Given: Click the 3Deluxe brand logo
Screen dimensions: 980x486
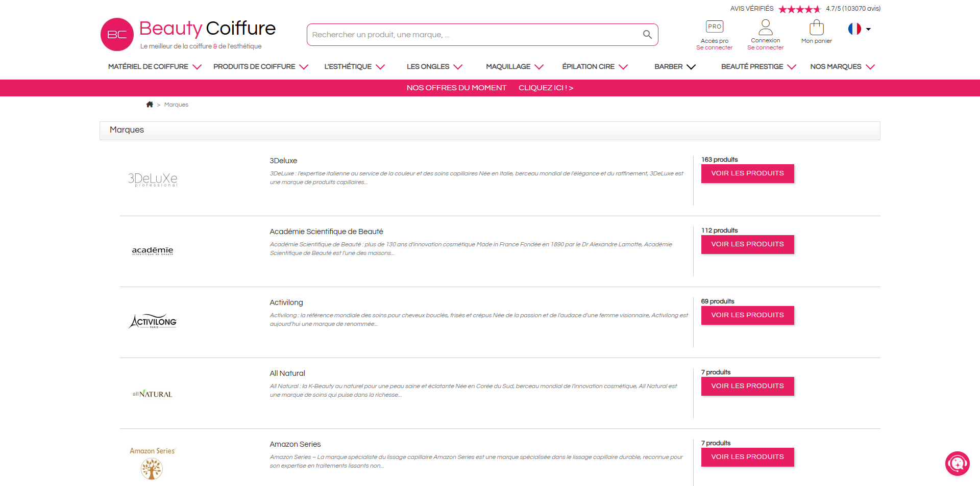Looking at the screenshot, I should 153,180.
